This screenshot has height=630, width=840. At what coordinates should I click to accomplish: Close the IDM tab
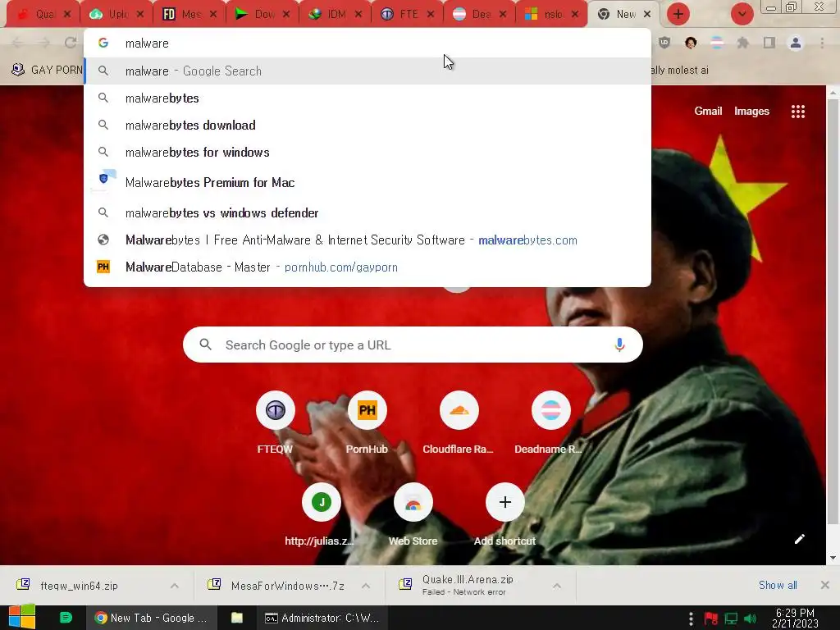coord(358,15)
